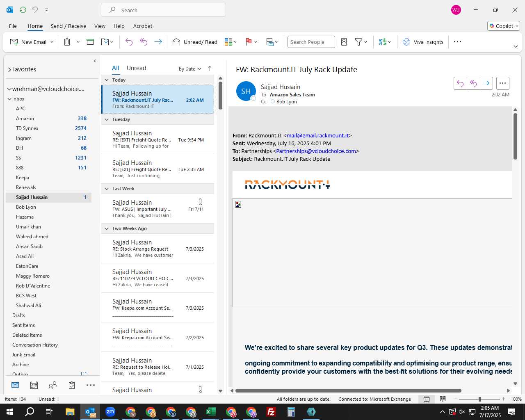This screenshot has height=420, width=525.
Task: Collapse the folder pane arrow
Action: coord(94,61)
